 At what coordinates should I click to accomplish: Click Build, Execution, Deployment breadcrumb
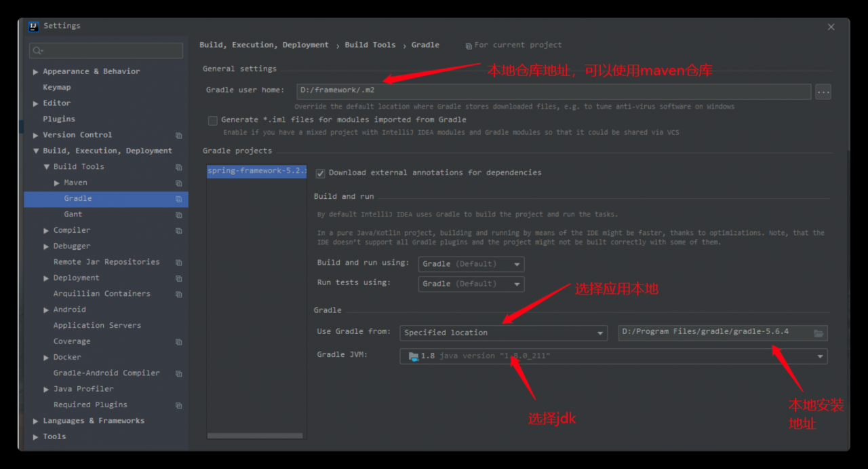coord(264,45)
